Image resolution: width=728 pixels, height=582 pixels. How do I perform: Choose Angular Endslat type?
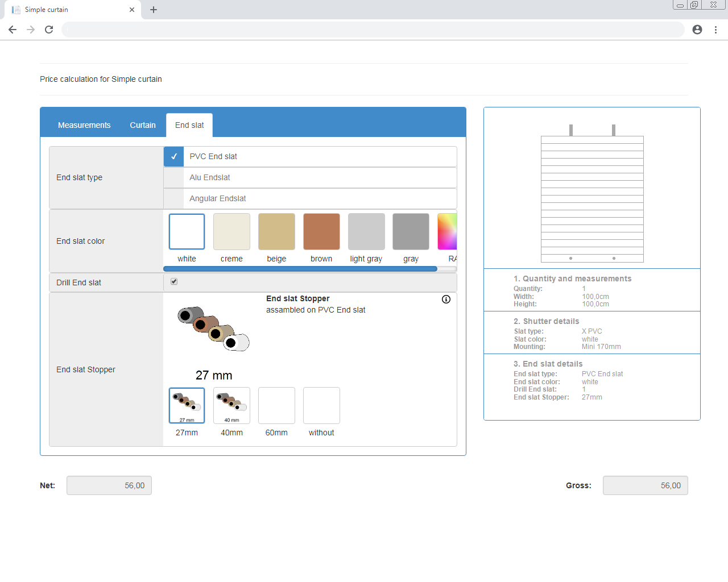[310, 198]
